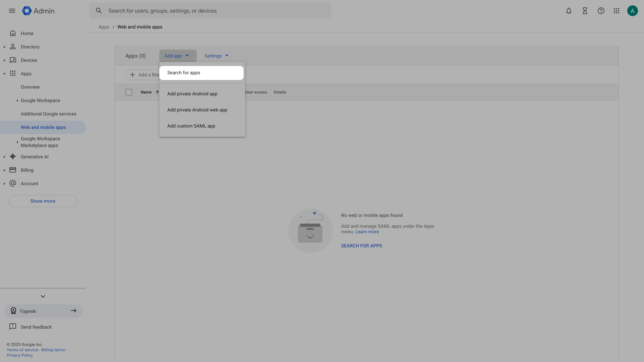644x362 pixels.
Task: Open the Google apps launcher grid
Action: click(x=616, y=11)
